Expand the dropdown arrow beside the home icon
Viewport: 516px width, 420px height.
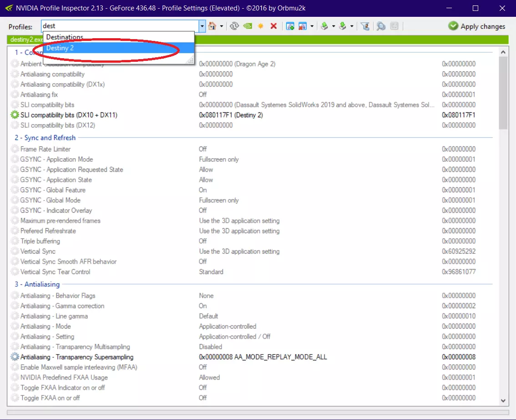222,26
